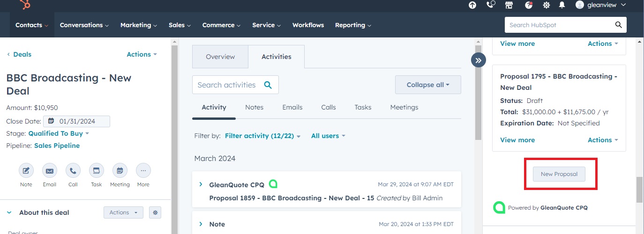The width and height of the screenshot is (644, 234).
Task: Open the Stage Qualified To Buy dropdown
Action: tap(59, 133)
